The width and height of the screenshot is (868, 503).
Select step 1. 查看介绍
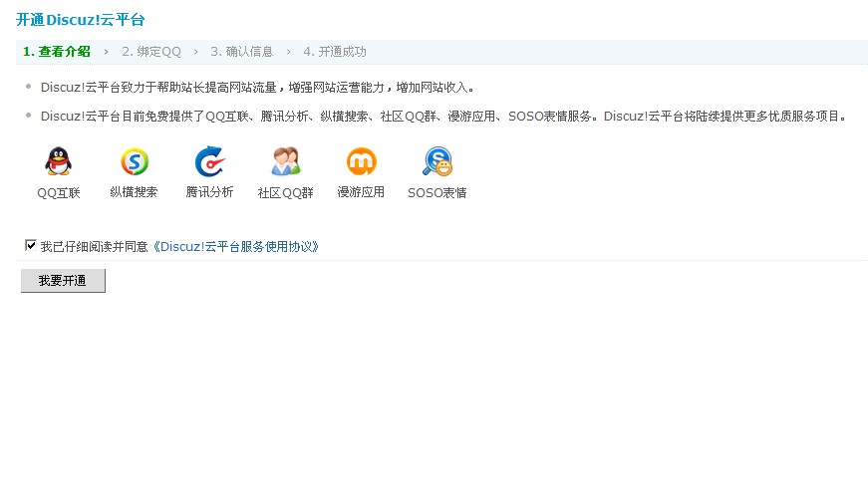57,52
